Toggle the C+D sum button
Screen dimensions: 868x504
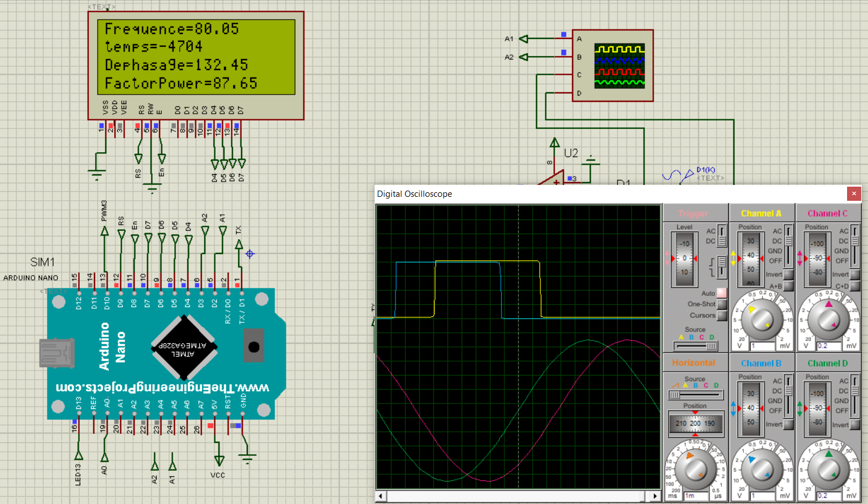[x=855, y=286]
